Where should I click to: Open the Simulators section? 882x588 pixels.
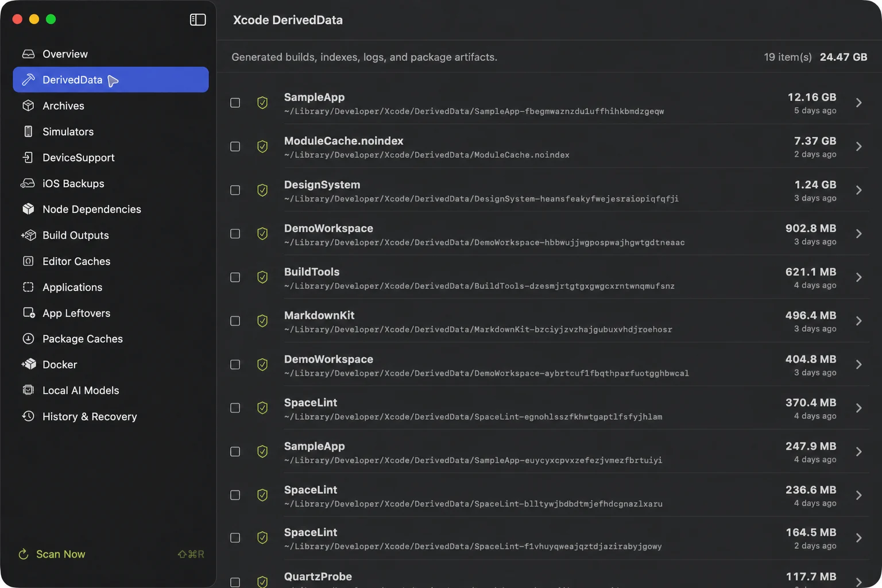[x=111, y=131]
